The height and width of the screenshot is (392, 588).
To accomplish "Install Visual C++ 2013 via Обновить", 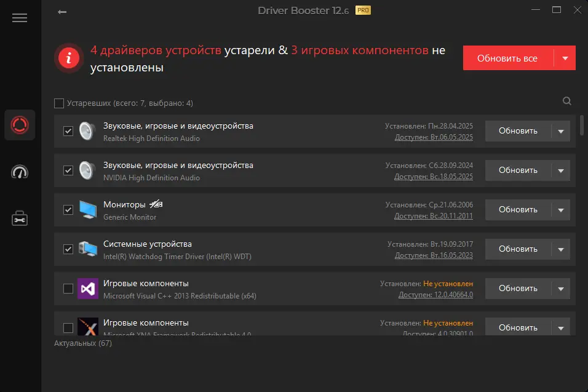I will [518, 289].
